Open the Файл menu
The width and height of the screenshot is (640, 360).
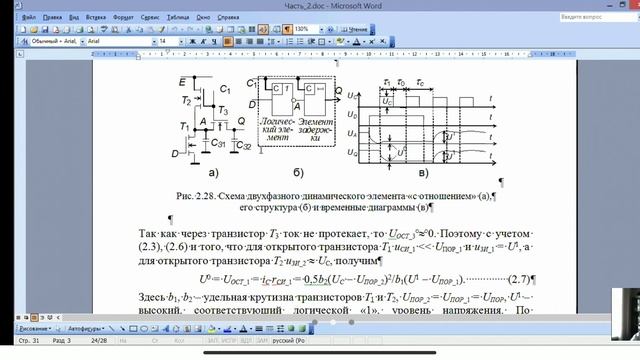pos(29,18)
